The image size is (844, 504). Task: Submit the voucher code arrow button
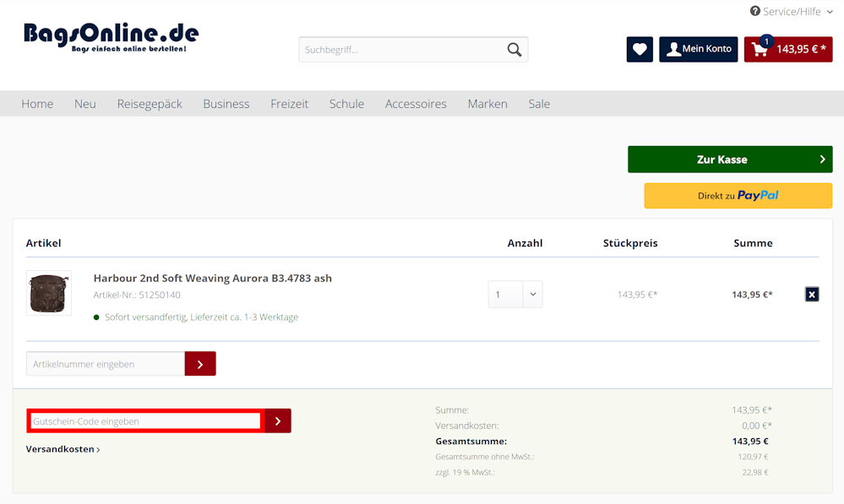point(278,421)
